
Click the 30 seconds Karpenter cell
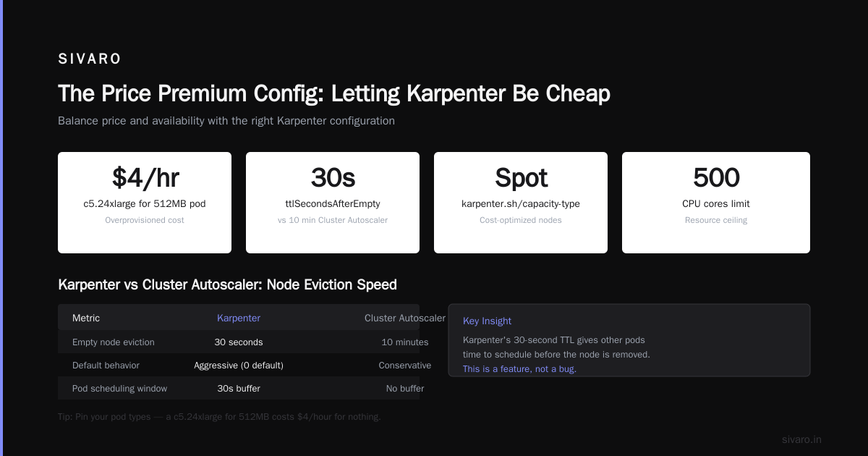coord(239,342)
